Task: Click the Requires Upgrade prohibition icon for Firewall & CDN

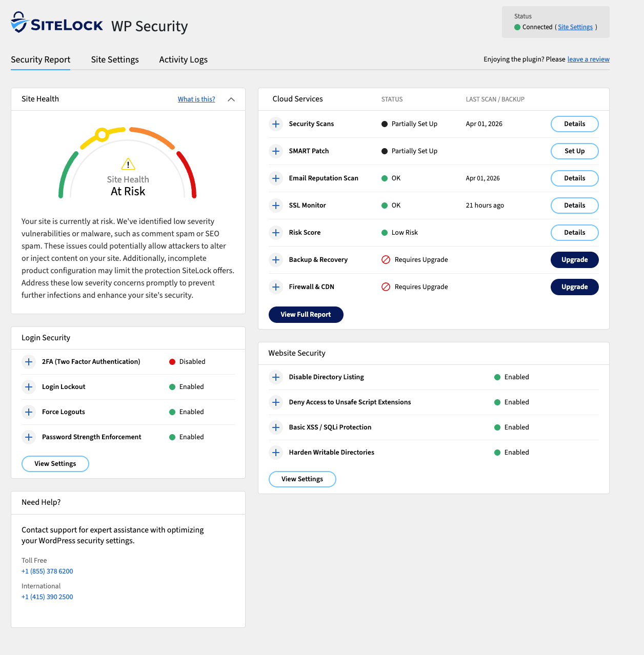Action: [x=386, y=287]
